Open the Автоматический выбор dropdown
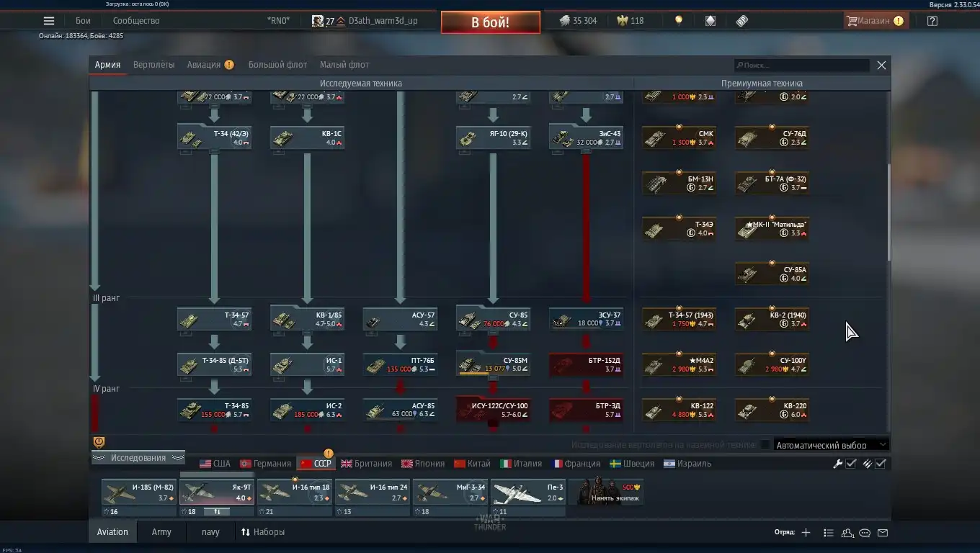The image size is (980, 553). pos(831,445)
